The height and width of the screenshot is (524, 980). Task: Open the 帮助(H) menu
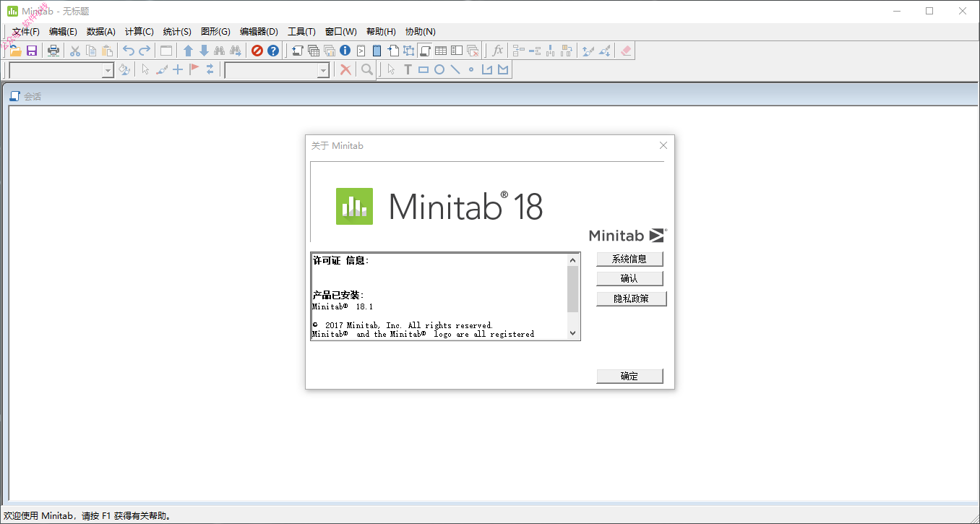tap(381, 32)
